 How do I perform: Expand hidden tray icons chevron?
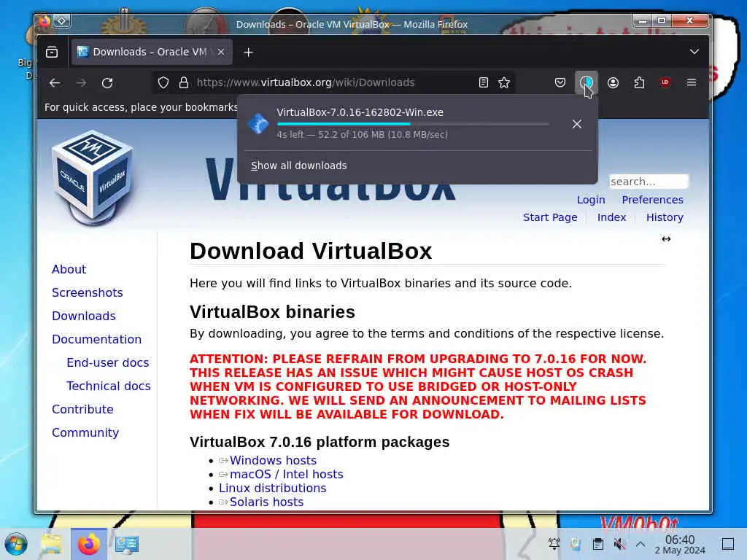640,544
